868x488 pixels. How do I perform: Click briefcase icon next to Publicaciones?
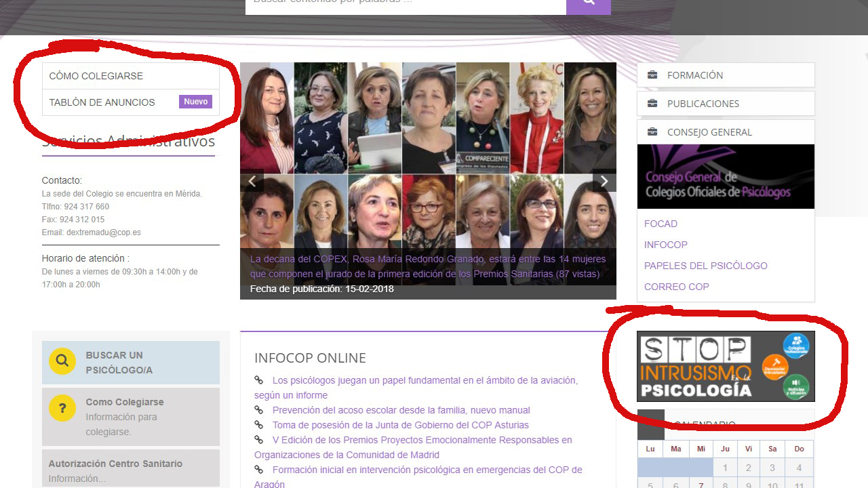(x=652, y=104)
